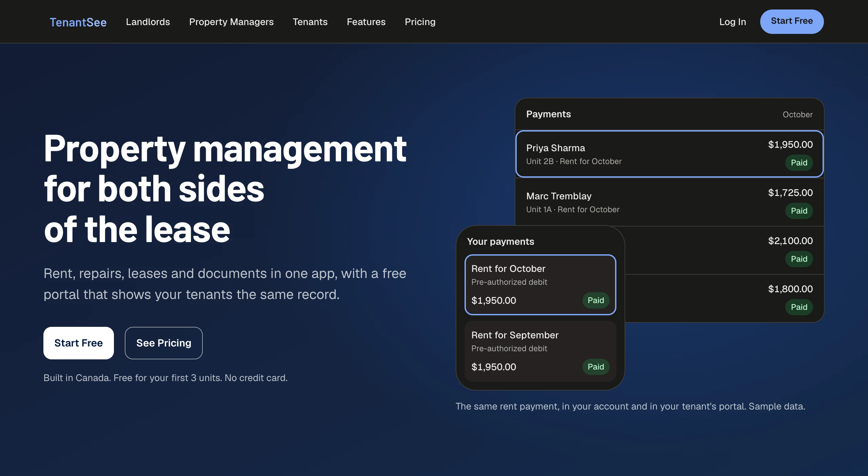Screen dimensions: 868x476
Task: Click the Payments panel title
Action: [x=549, y=114]
